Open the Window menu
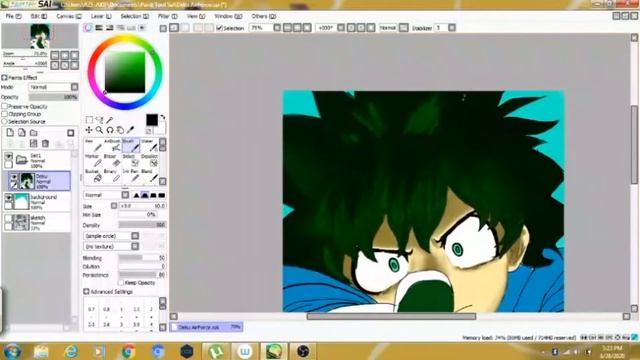 pyautogui.click(x=228, y=16)
